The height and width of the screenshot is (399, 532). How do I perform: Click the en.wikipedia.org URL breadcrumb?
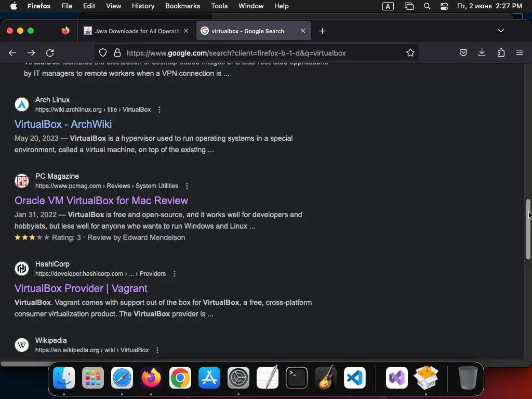(x=92, y=350)
